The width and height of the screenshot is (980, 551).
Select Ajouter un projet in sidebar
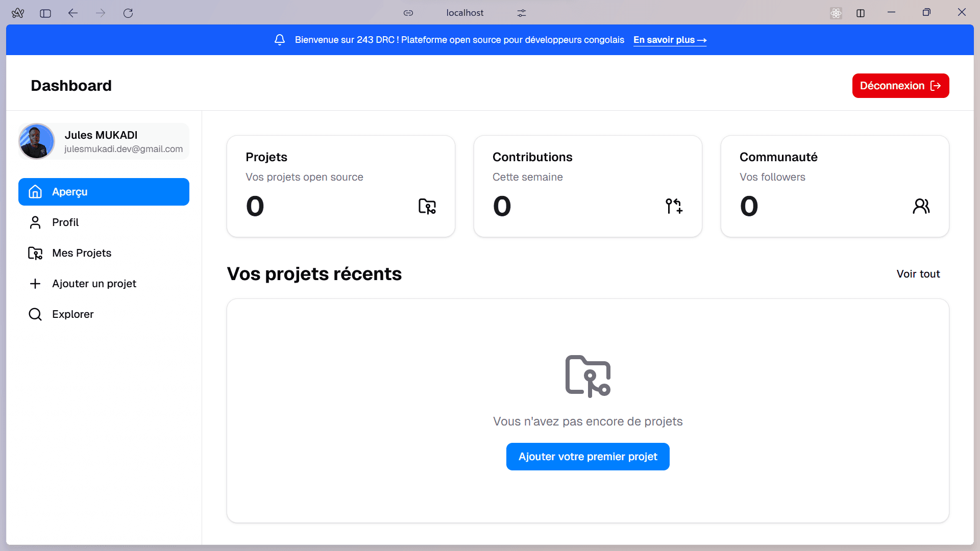coord(94,284)
